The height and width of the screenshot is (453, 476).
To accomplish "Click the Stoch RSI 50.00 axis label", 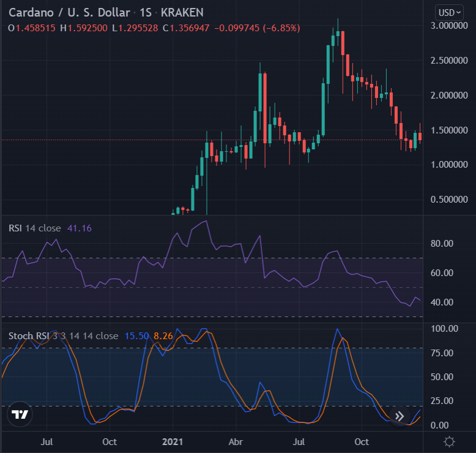I will tap(442, 376).
